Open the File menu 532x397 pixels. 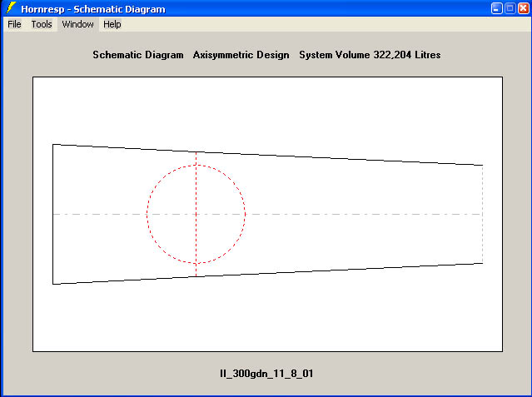[x=14, y=24]
